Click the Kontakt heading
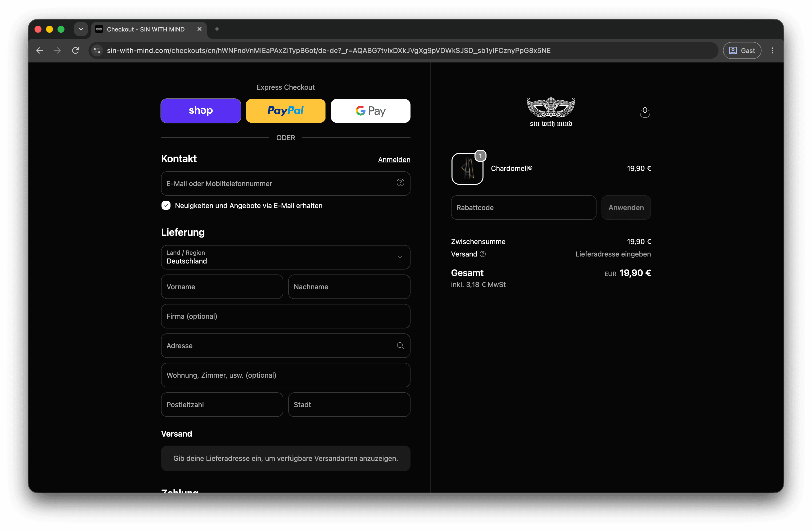The width and height of the screenshot is (812, 530). [x=179, y=159]
